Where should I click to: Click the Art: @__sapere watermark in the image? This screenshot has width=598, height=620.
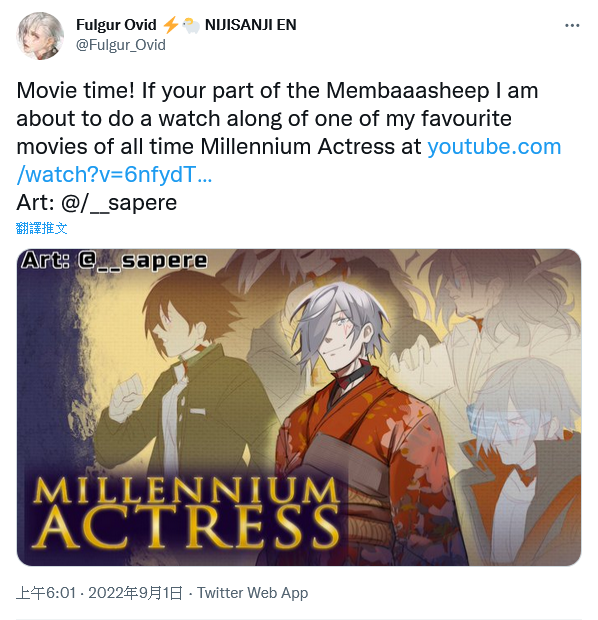tap(115, 260)
